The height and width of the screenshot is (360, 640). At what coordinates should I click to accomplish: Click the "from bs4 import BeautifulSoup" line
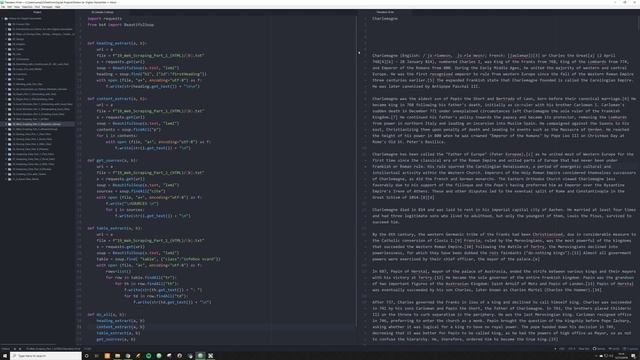point(121,24)
